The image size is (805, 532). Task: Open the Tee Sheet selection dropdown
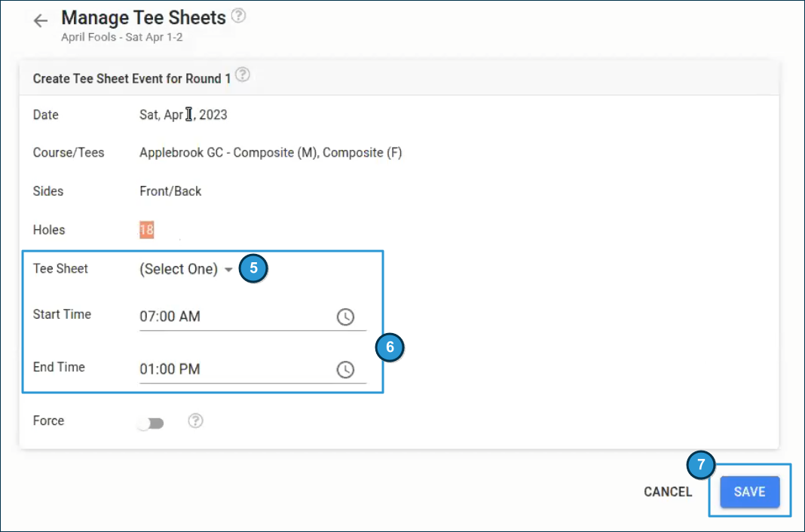click(179, 269)
